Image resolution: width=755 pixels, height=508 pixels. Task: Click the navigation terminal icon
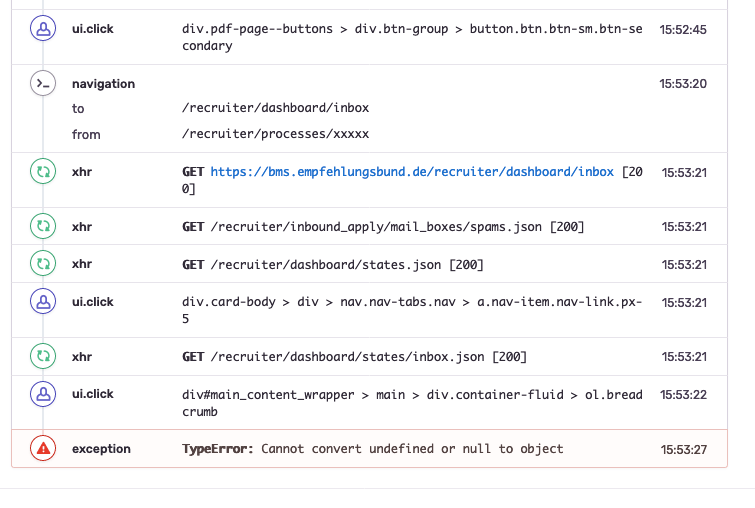pos(43,83)
